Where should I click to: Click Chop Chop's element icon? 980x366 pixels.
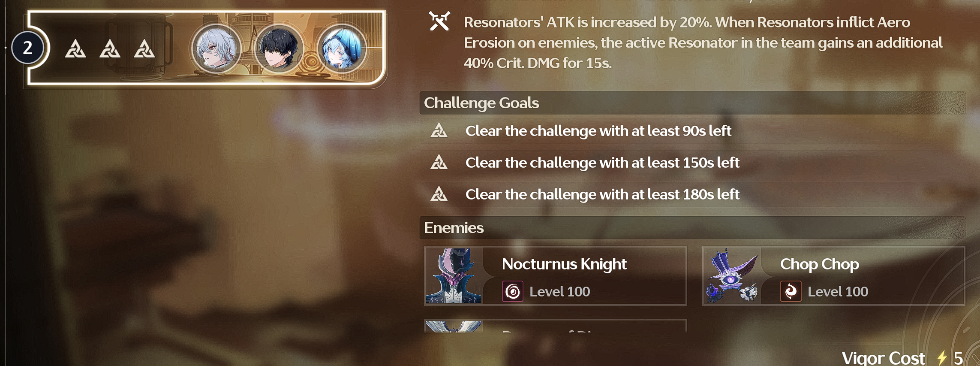791,292
